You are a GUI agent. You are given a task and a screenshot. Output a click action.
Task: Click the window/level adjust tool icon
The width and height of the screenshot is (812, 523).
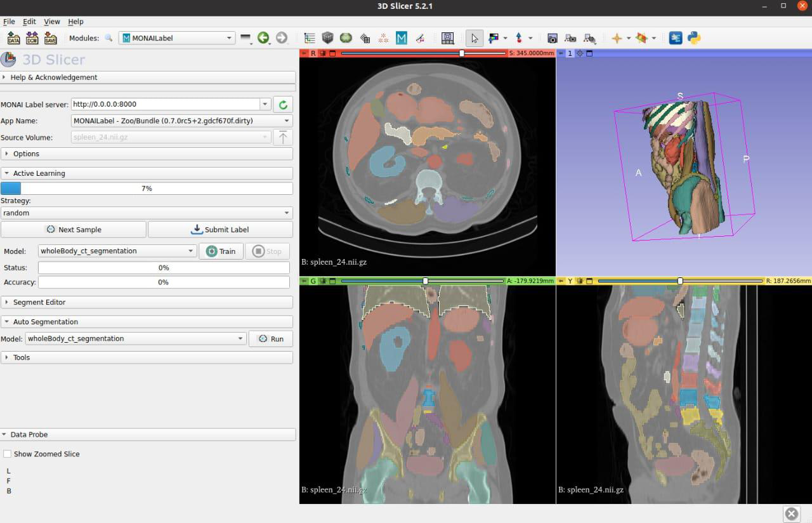point(493,38)
